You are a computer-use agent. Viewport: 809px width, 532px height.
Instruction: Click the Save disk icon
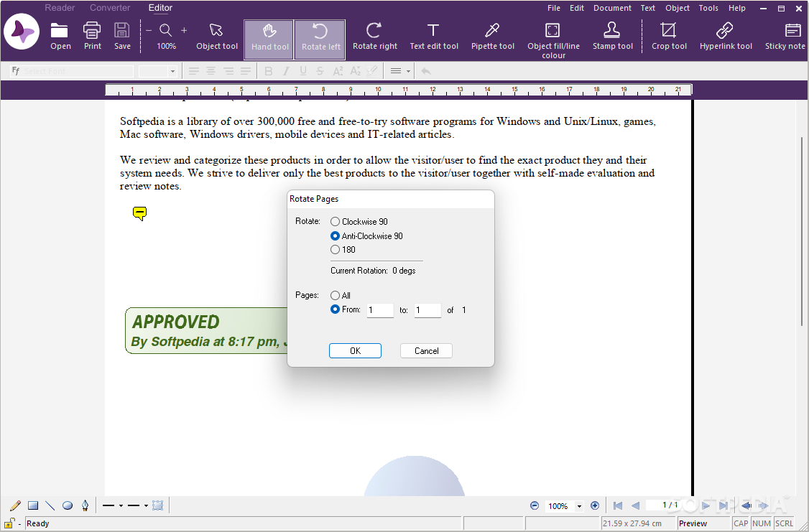coord(121,31)
